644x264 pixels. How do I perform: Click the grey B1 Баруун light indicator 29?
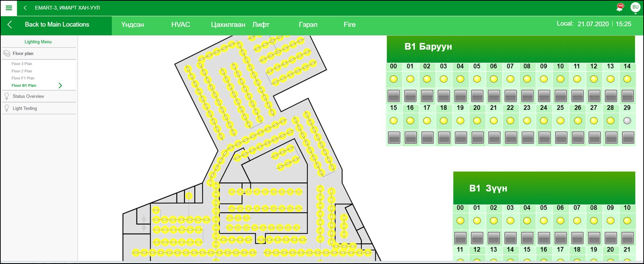pos(627,120)
